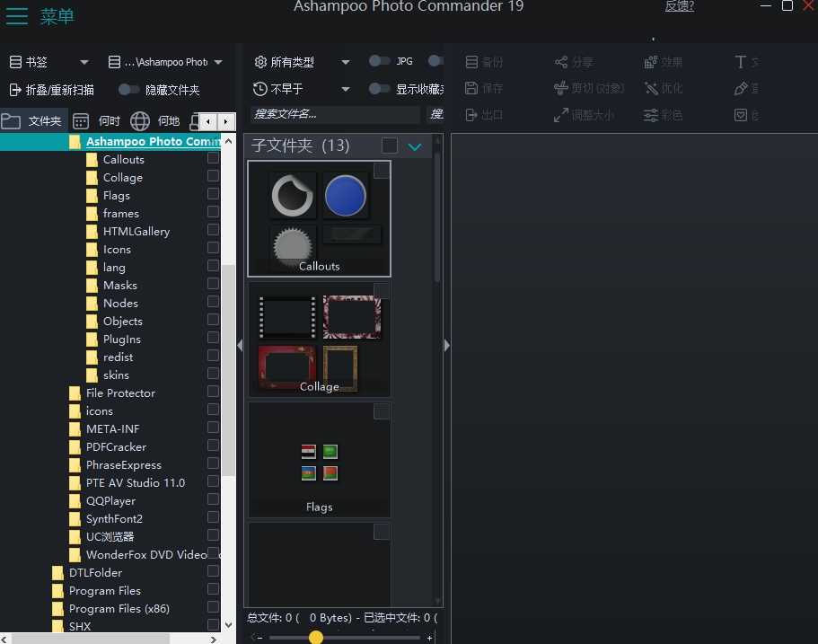Check the box next to Callouts folder

tap(213, 158)
